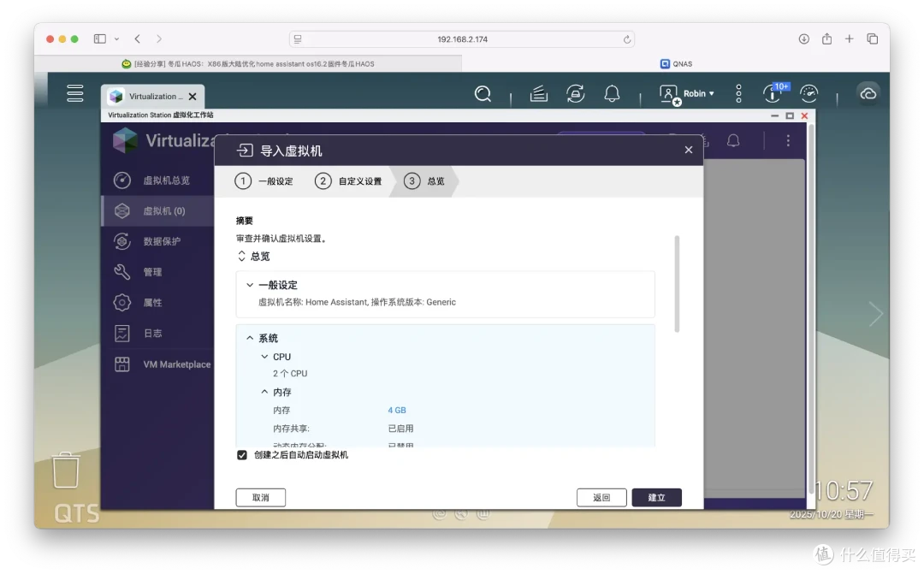This screenshot has height=574, width=924.
Task: Open a new Safari tab
Action: (x=850, y=38)
